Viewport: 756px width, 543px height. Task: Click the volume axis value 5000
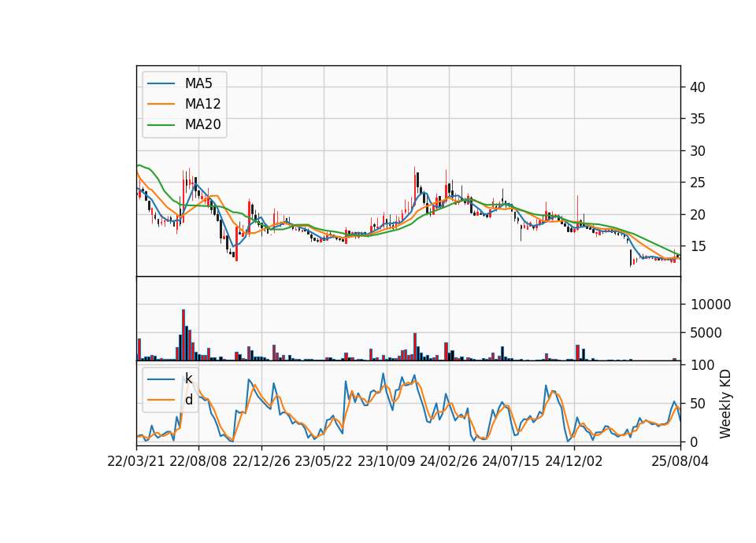706,333
